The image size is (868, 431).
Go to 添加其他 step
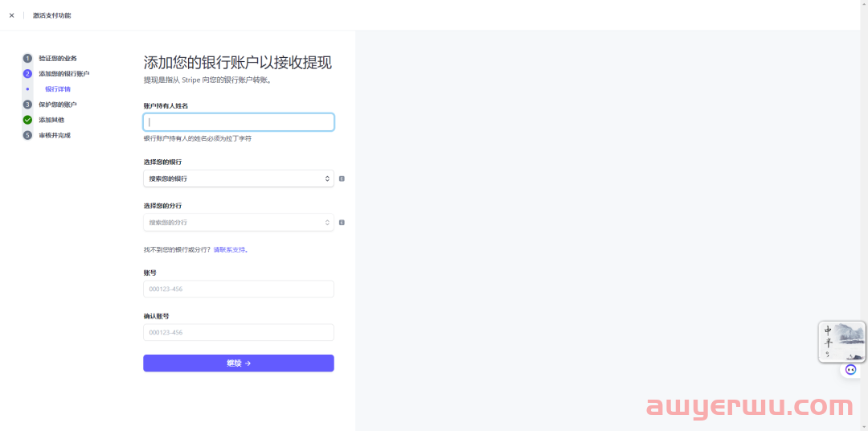click(x=51, y=120)
